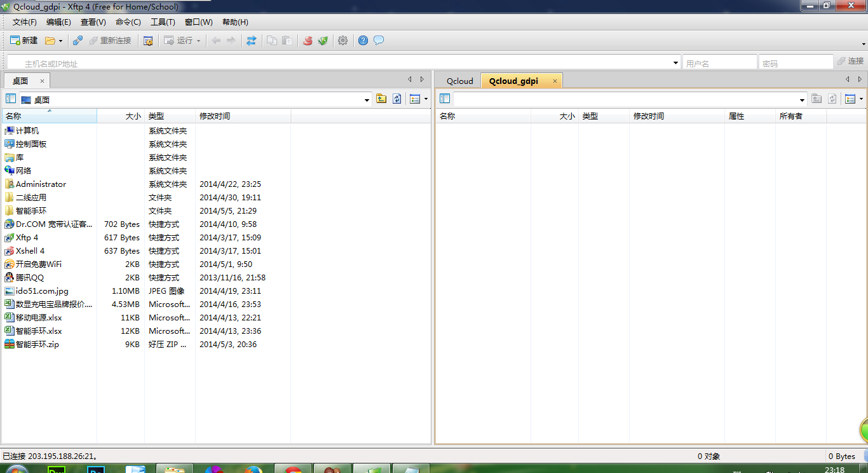Screen dimensions: 868x473
Task: Launch Xshell via the red swirl icon
Action: coord(308,41)
